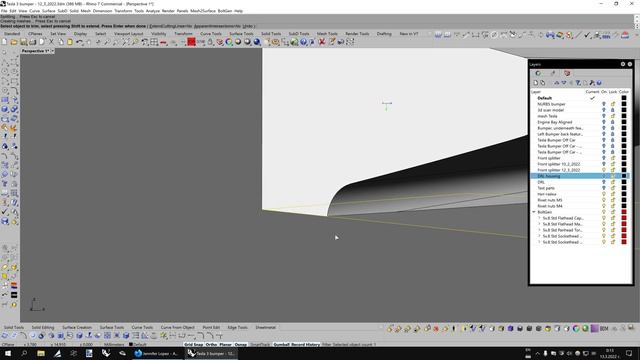
Task: Click the Open file folder icon
Action: click(14, 42)
